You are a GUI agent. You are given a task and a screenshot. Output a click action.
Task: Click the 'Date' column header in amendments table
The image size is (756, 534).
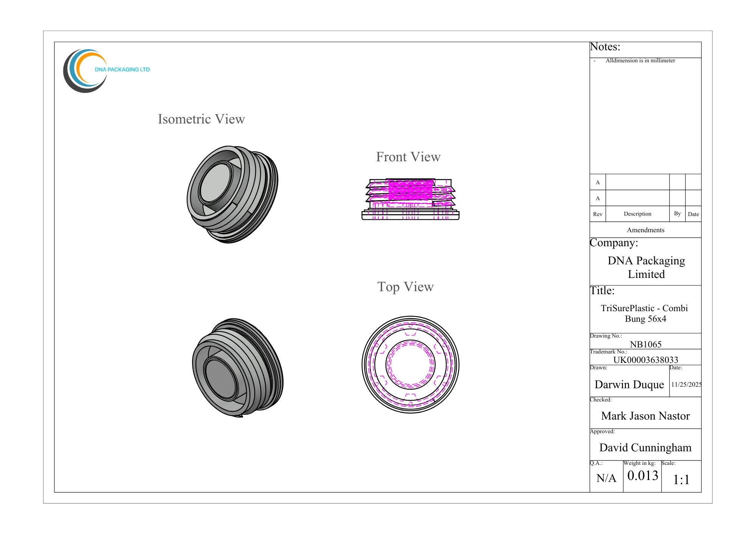[693, 214]
